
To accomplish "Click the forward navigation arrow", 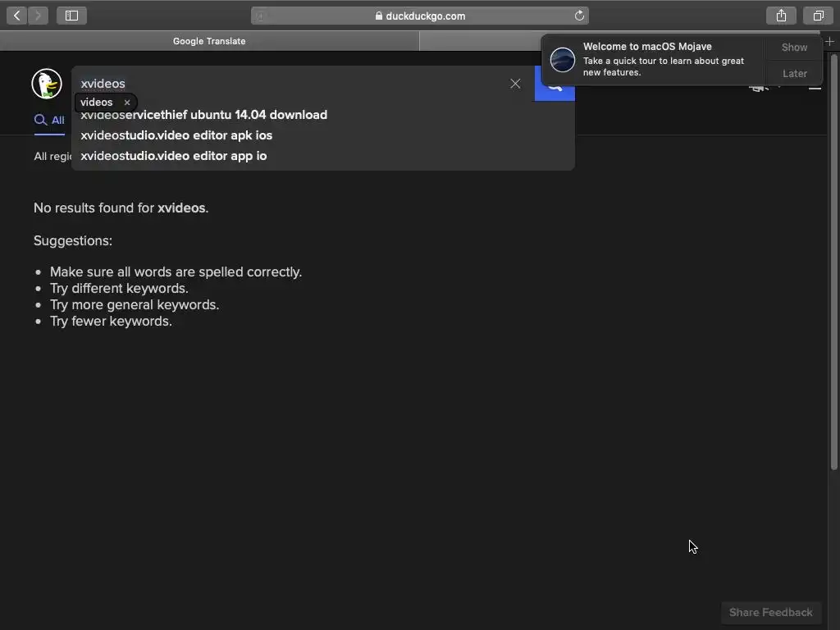I will point(38,16).
